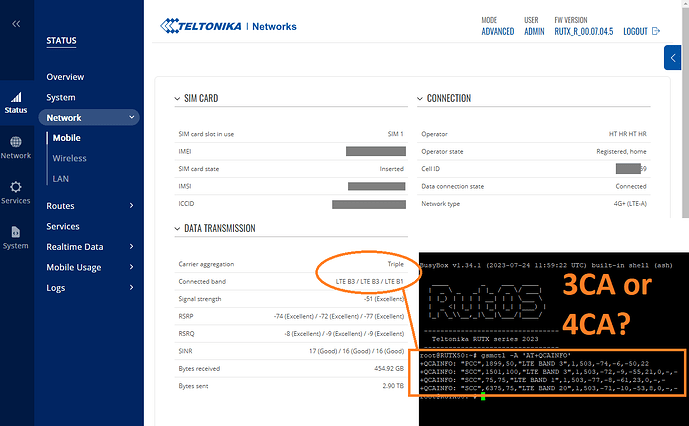Select the Wireless submenu item
The height and width of the screenshot is (426, 689).
69,158
